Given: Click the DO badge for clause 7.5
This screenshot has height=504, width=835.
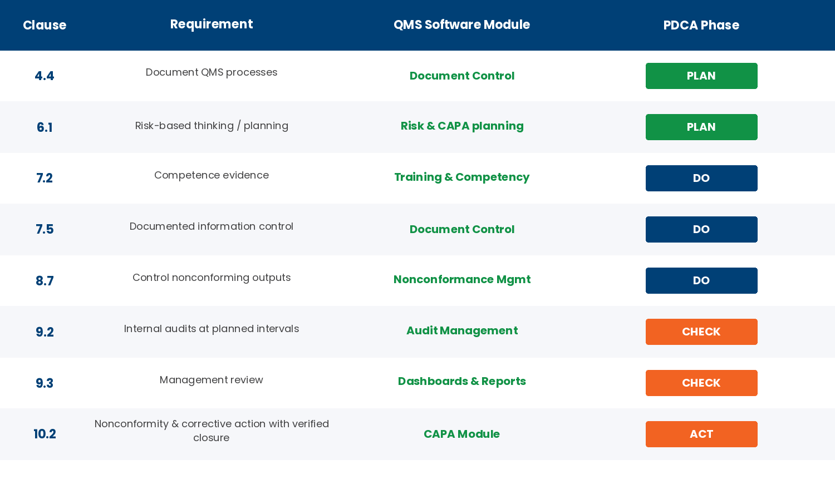Looking at the screenshot, I should [x=701, y=229].
